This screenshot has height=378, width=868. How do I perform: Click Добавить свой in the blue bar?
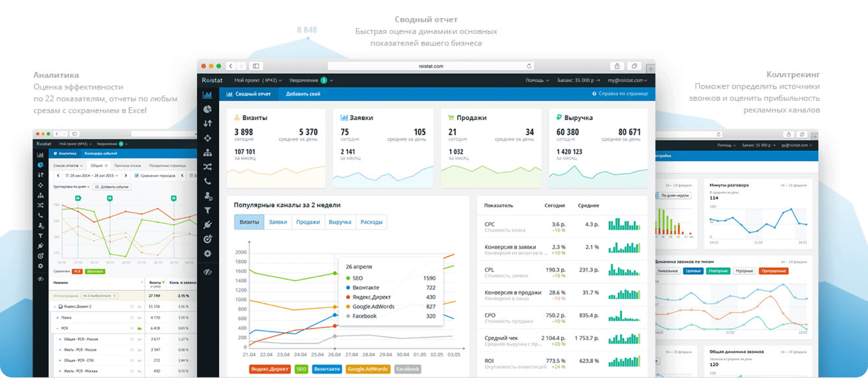tap(303, 94)
